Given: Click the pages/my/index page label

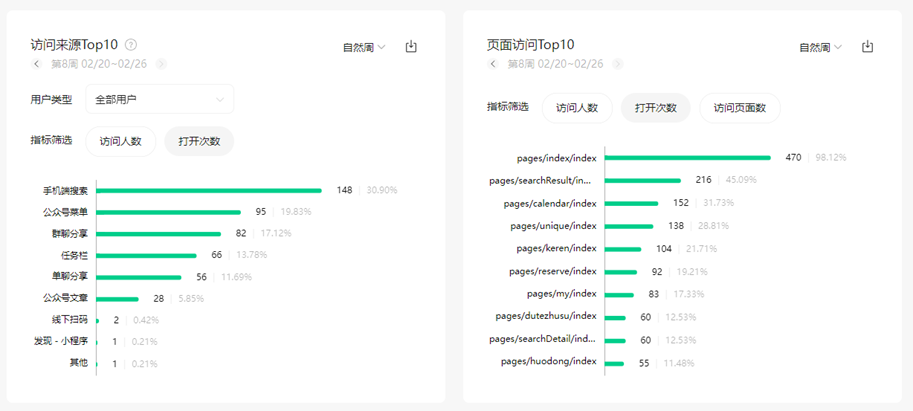Looking at the screenshot, I should 562,294.
